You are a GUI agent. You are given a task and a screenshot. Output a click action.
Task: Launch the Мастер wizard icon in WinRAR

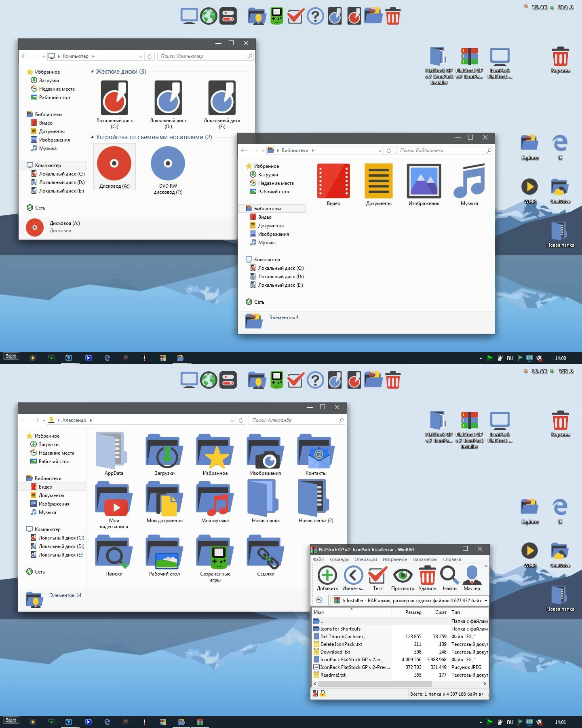point(472,575)
